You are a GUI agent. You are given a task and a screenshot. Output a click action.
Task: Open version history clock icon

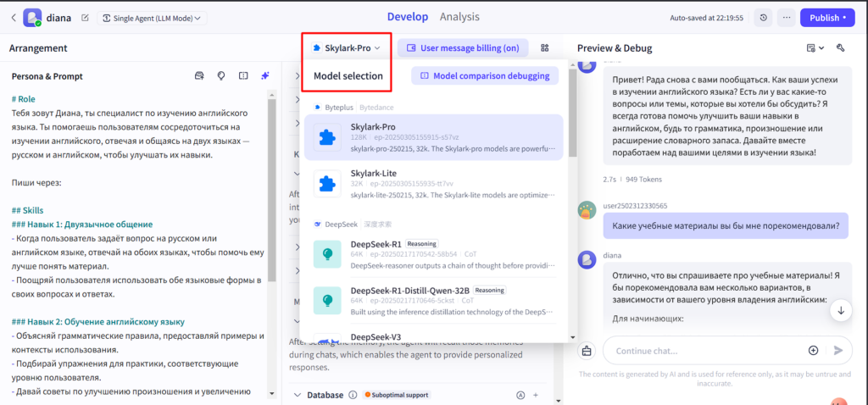(764, 18)
